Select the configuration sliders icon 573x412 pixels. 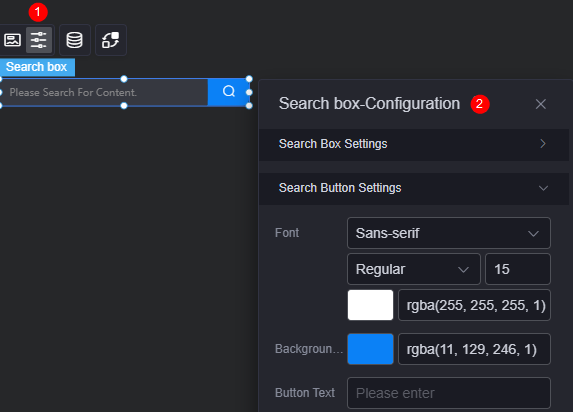click(x=39, y=40)
